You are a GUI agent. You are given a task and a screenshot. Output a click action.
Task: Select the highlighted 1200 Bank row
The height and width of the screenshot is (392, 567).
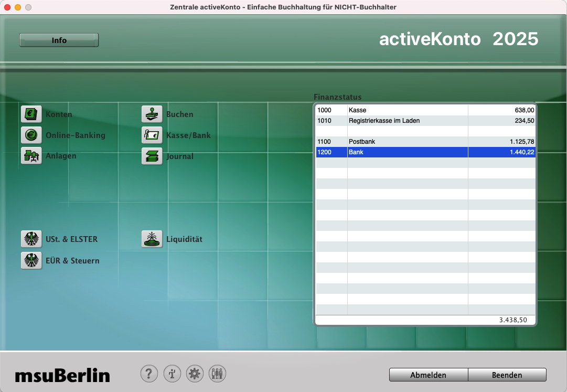(425, 152)
